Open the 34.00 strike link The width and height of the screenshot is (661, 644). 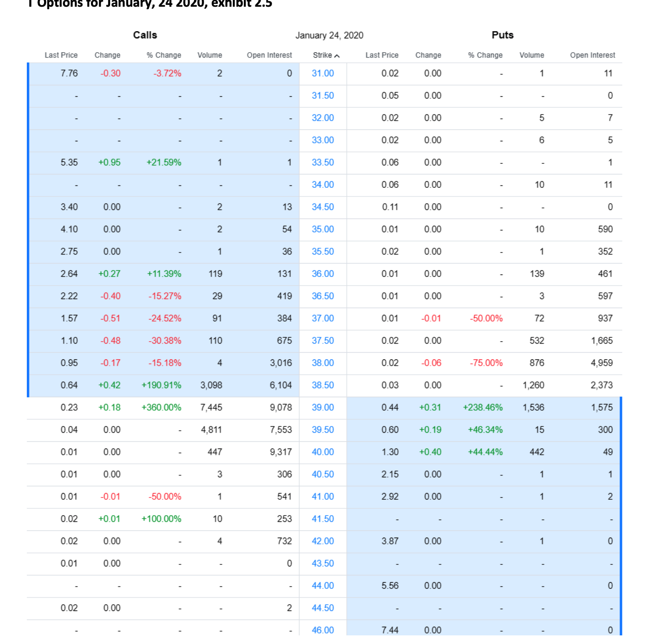click(323, 184)
